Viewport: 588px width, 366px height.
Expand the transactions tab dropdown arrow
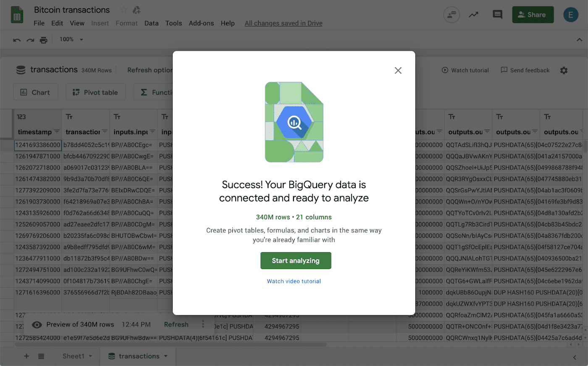pos(165,356)
